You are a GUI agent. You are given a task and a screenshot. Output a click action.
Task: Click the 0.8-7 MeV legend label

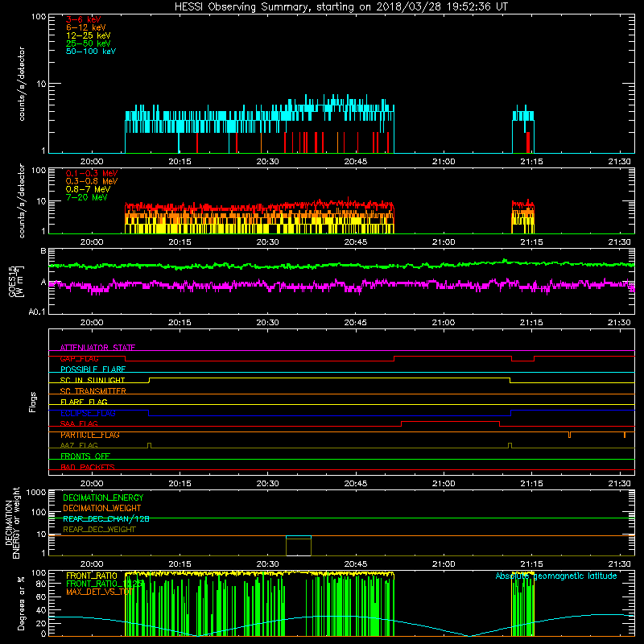point(88,189)
